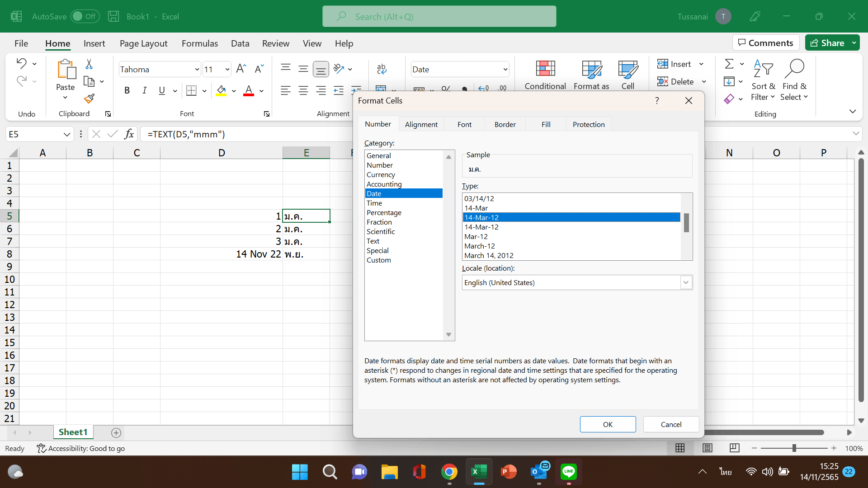
Task: Click the Borders icon in Font group
Action: (191, 90)
